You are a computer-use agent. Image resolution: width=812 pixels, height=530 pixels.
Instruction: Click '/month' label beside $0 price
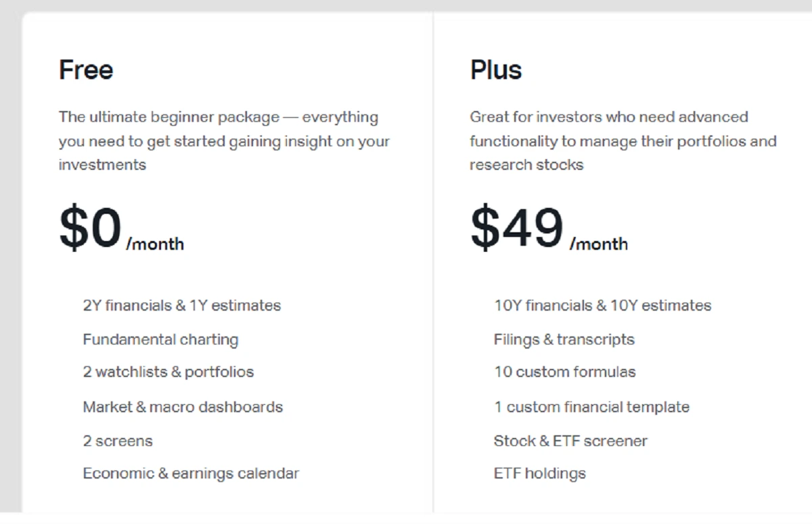click(155, 244)
